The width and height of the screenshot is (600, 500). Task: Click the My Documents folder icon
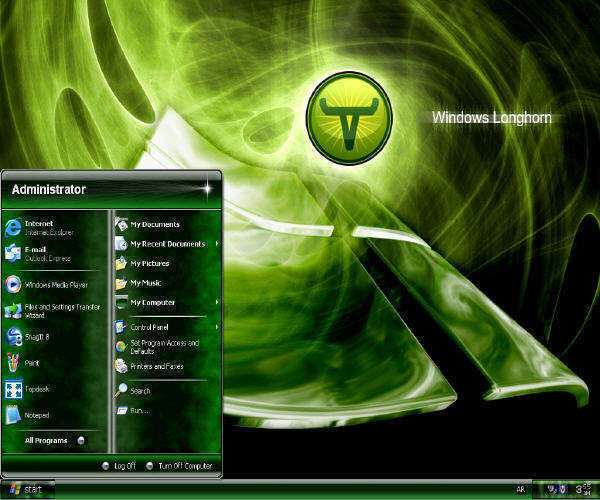(121, 224)
